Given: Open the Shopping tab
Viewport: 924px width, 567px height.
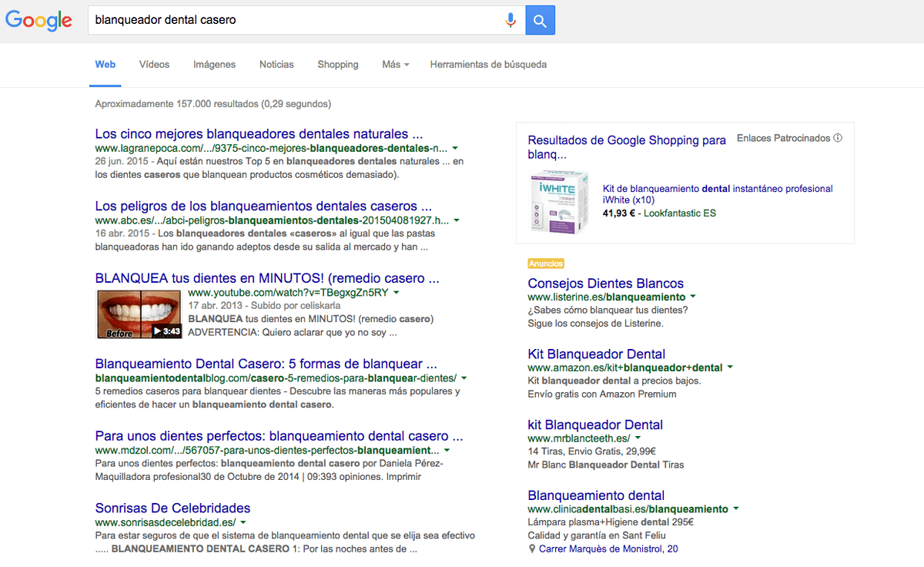Looking at the screenshot, I should pos(338,65).
